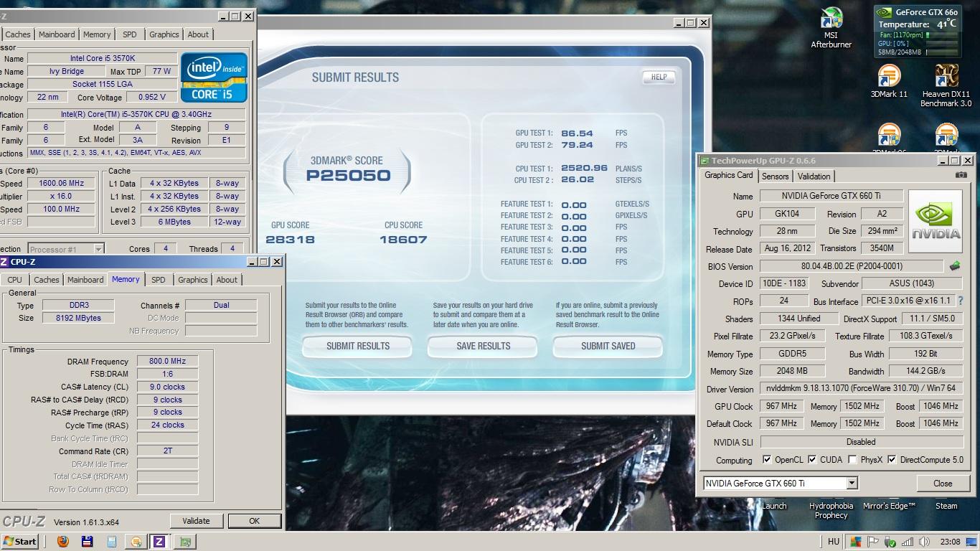This screenshot has height=551, width=980.
Task: Click the Close button in GPU-Z
Action: click(942, 484)
